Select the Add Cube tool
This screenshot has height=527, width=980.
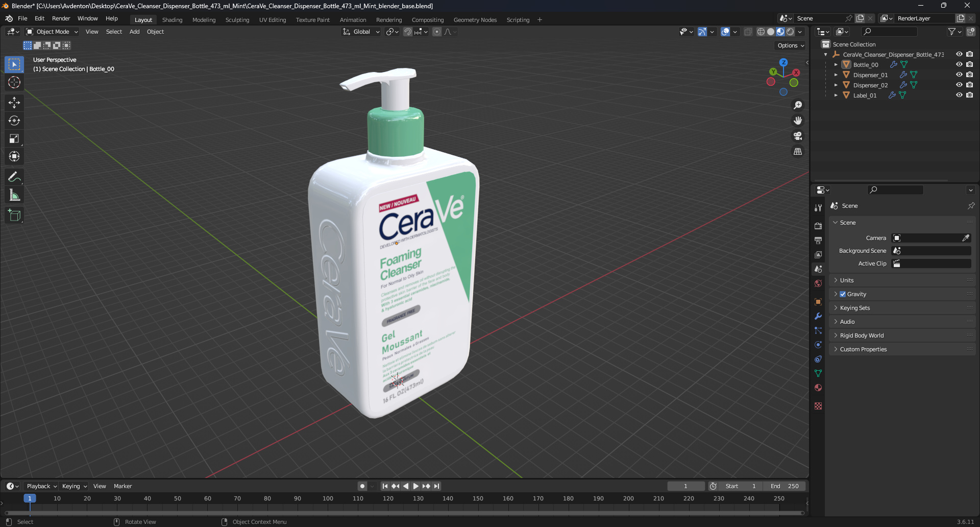click(x=14, y=215)
